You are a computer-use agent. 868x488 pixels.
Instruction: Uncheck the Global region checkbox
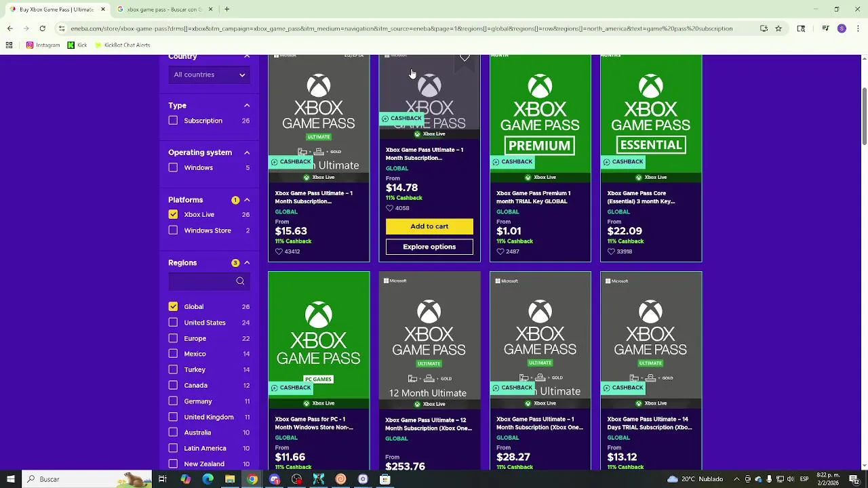coord(173,306)
